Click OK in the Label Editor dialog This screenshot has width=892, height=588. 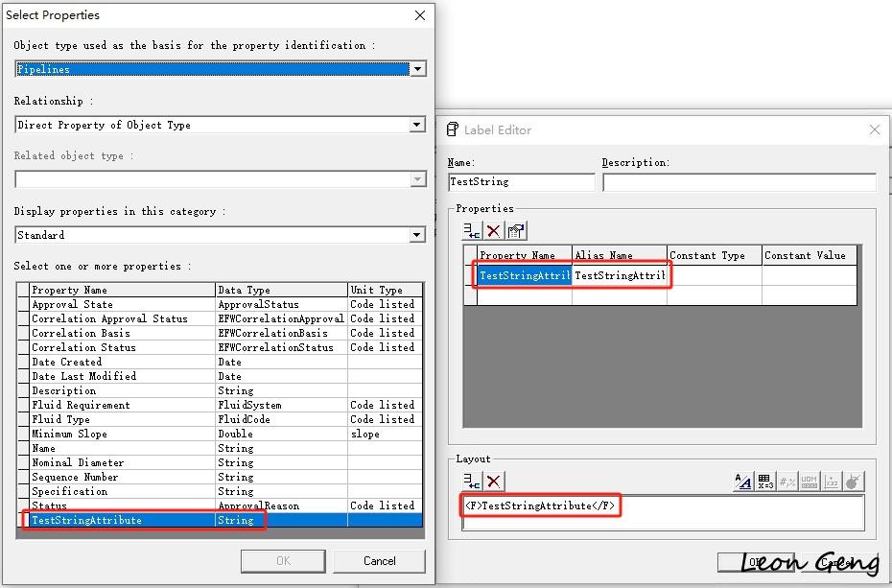pos(756,562)
